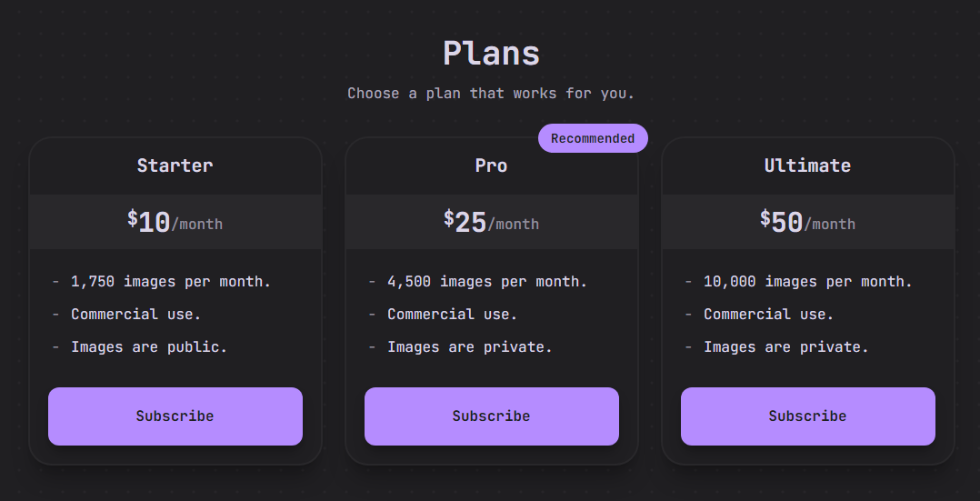Click "4,500 images per month" feature
This screenshot has height=501, width=980.
(487, 282)
